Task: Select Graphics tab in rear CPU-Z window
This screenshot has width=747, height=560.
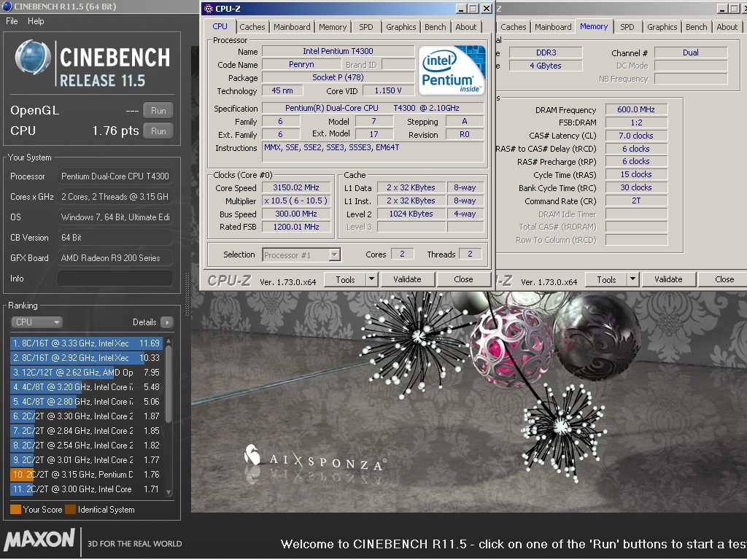Action: click(662, 27)
